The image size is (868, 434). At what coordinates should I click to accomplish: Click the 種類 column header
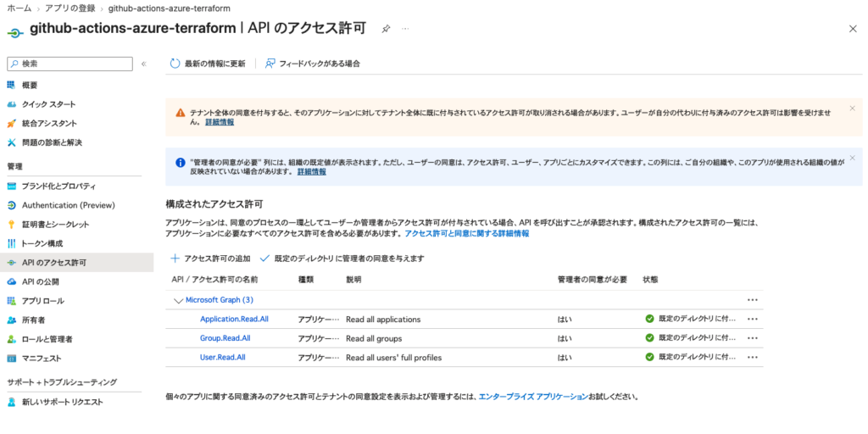point(305,280)
